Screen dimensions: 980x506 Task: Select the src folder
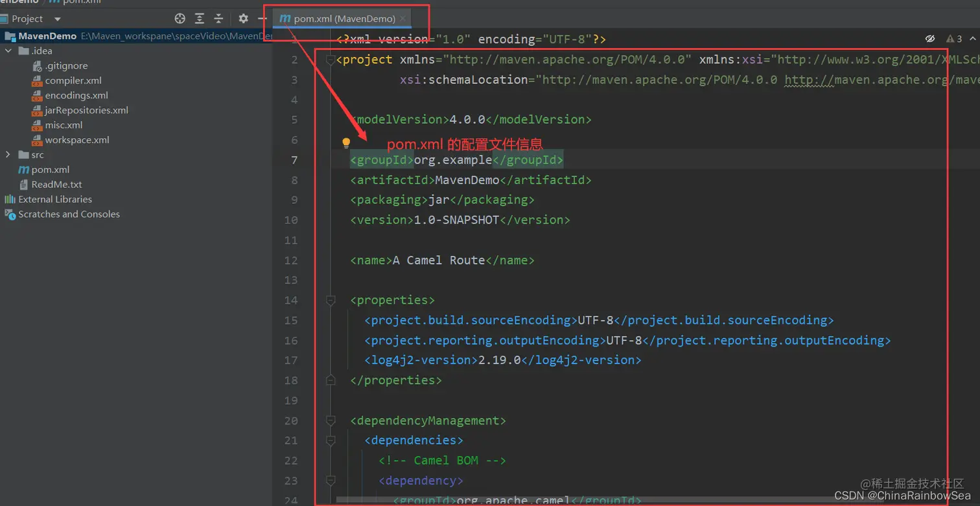pos(38,155)
